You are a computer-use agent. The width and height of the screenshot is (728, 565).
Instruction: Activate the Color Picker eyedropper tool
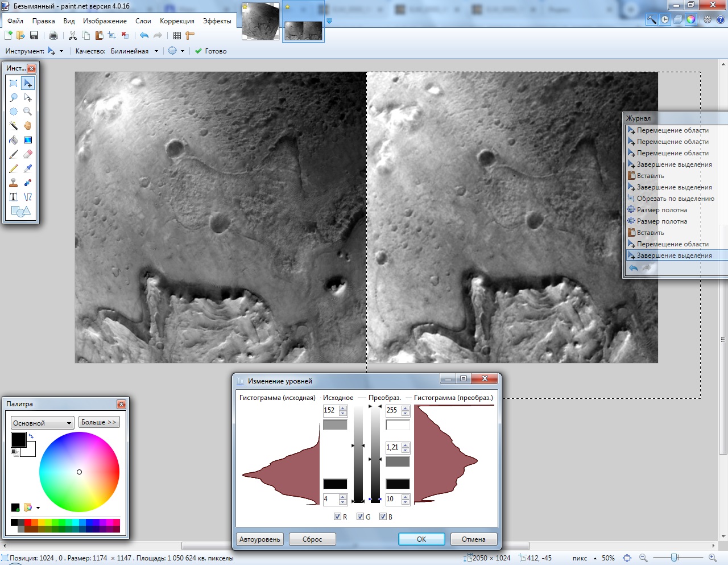pyautogui.click(x=27, y=168)
